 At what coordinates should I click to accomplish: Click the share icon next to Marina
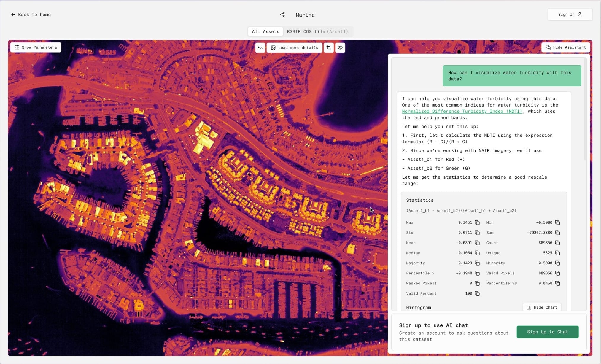282,15
